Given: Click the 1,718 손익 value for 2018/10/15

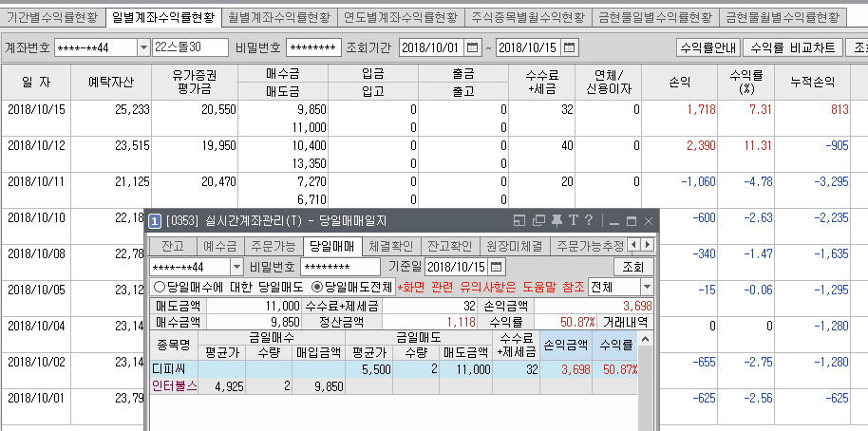Looking at the screenshot, I should [702, 109].
